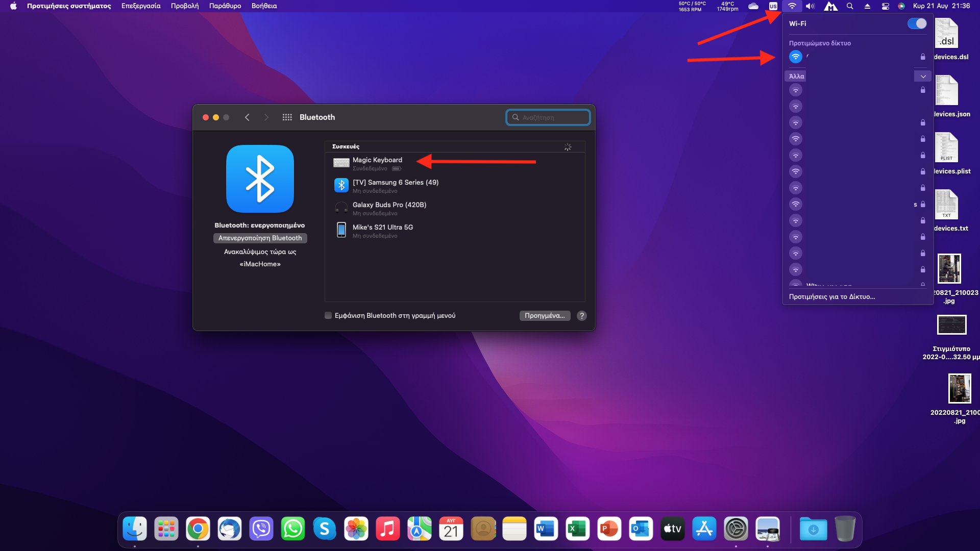Screen dimensions: 980x551
Task: Click the Αναζήτηση search field
Action: coord(549,117)
